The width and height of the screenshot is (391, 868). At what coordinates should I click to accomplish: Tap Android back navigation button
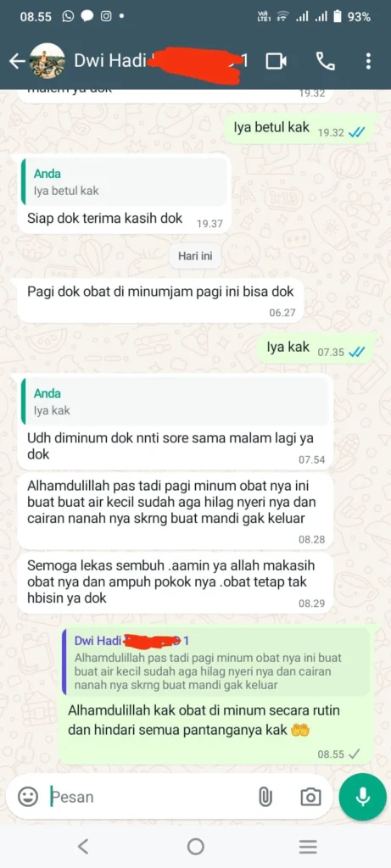tap(83, 846)
